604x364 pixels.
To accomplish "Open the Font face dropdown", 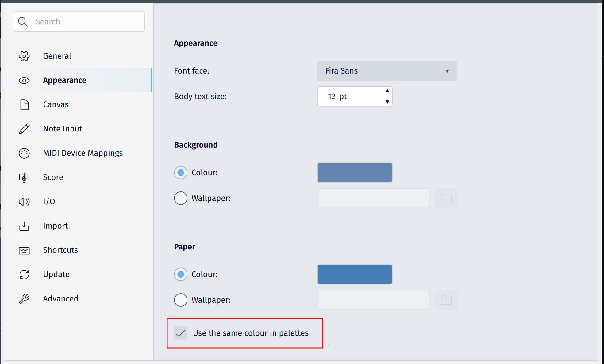I will pos(387,71).
